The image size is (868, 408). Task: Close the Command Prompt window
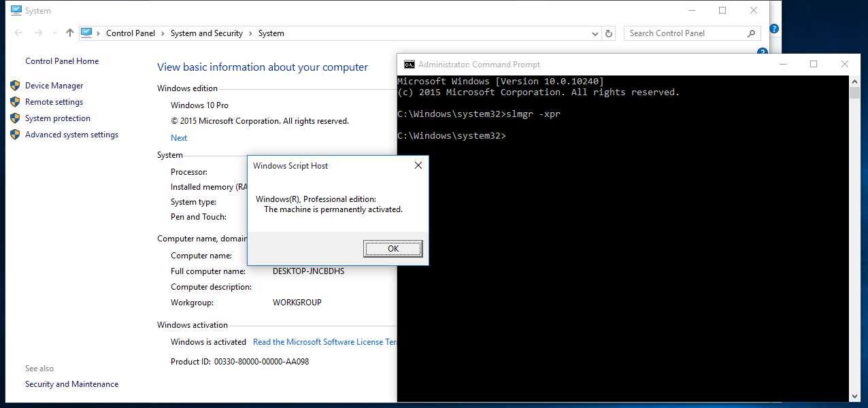(x=845, y=64)
